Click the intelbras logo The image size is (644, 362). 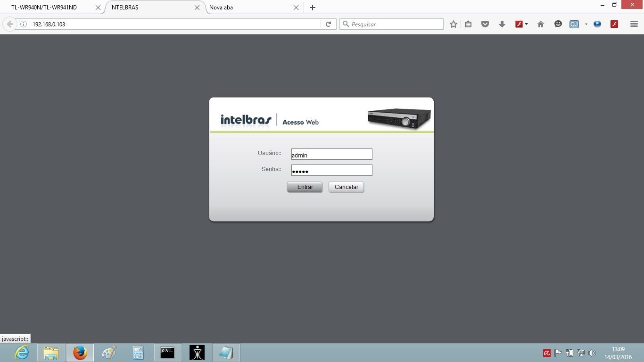(246, 120)
